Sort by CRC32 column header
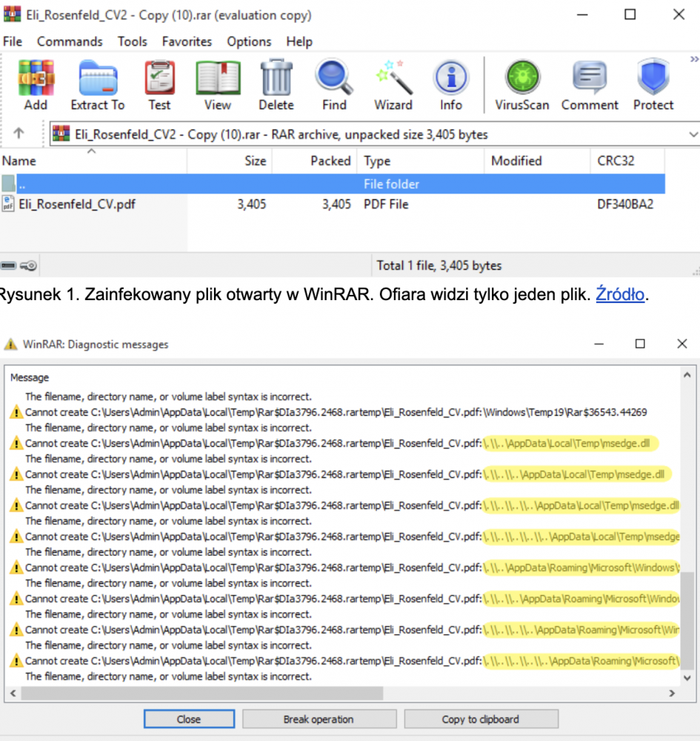 [627, 161]
